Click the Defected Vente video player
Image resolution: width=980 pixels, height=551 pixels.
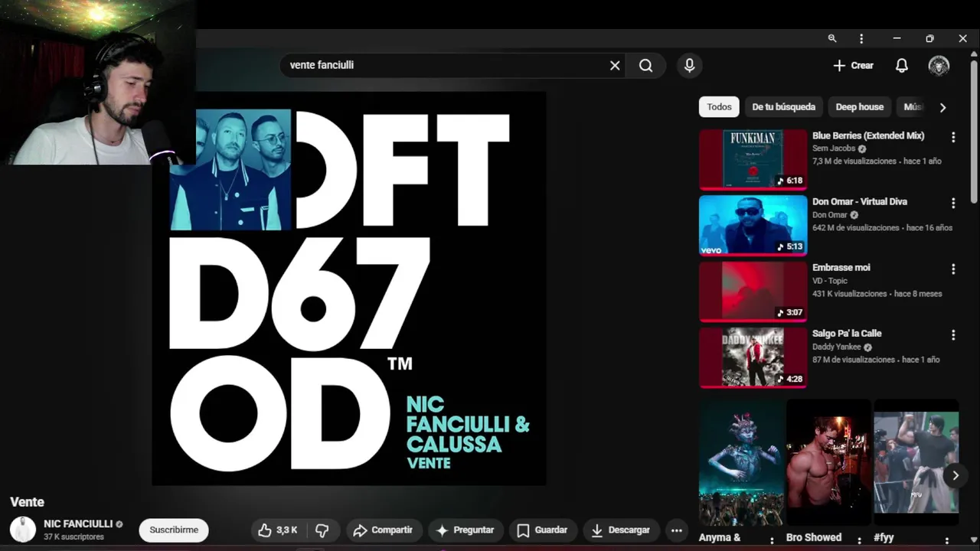[349, 289]
